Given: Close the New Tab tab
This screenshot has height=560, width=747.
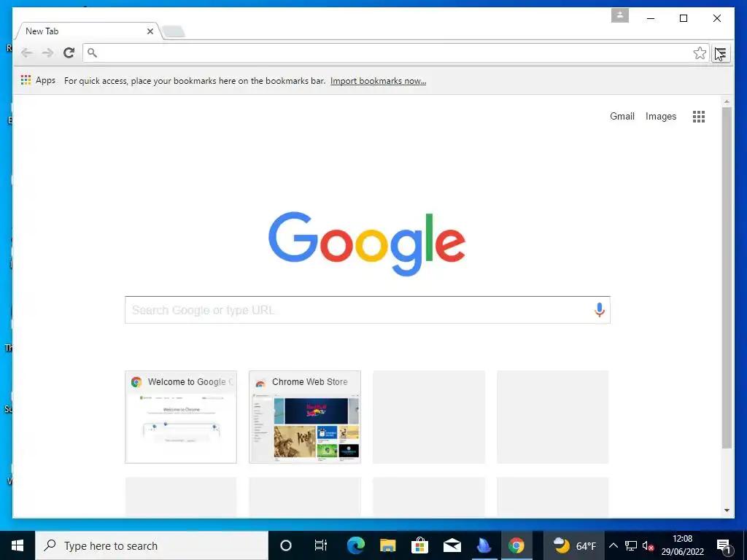Looking at the screenshot, I should tap(150, 31).
